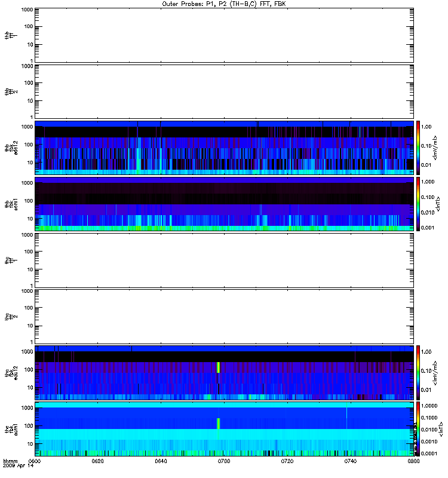The image size is (448, 478).
Task: Click the 0.001 tick on the thb scm1 color bar
Action: (428, 228)
